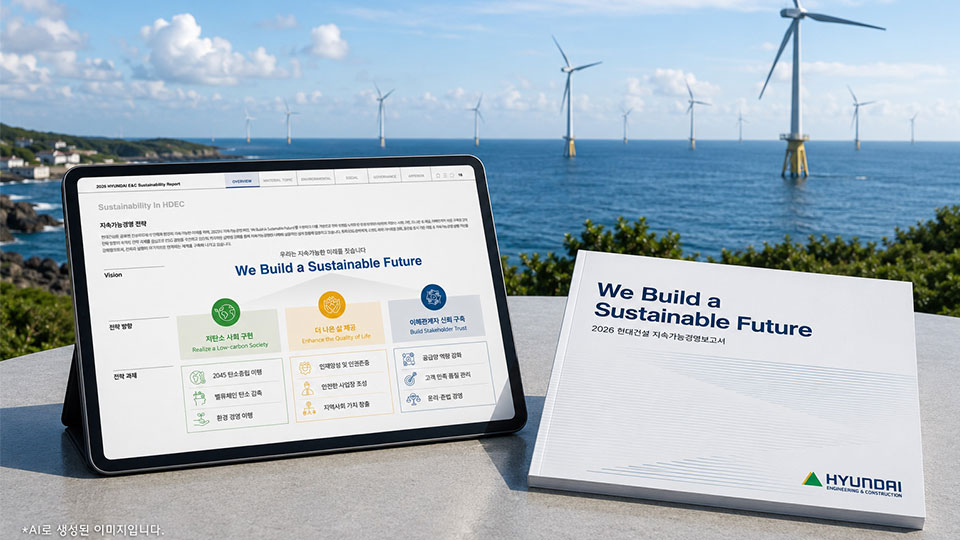
Task: Click the tablet's We Build a Sustainable Future title
Action: (328, 266)
